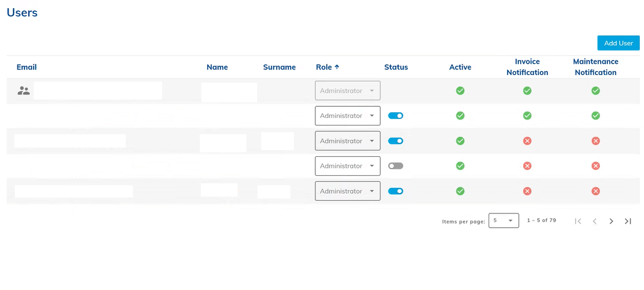The height and width of the screenshot is (290, 644).
Task: Click the Add User button
Action: coord(618,43)
